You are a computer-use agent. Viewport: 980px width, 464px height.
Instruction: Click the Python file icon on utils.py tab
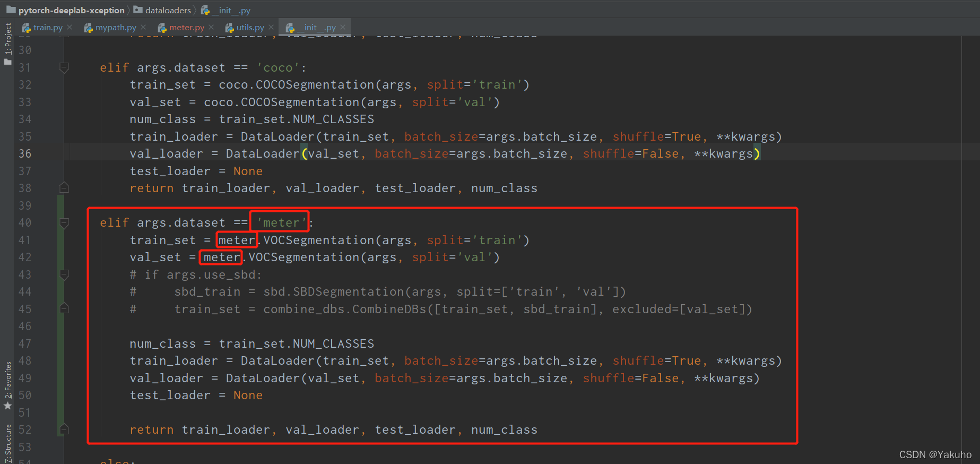click(x=229, y=28)
